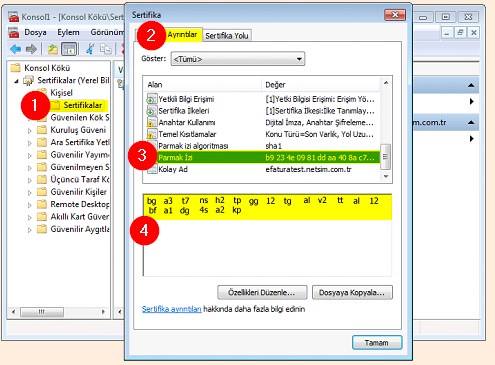Open the Eylem menu
The width and height of the screenshot is (495, 365).
(68, 32)
